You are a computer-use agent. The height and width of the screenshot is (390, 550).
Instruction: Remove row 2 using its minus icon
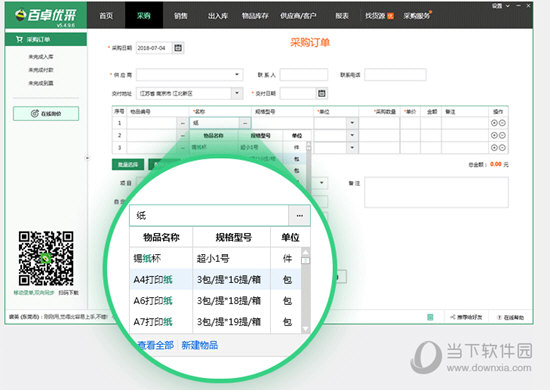(x=502, y=135)
